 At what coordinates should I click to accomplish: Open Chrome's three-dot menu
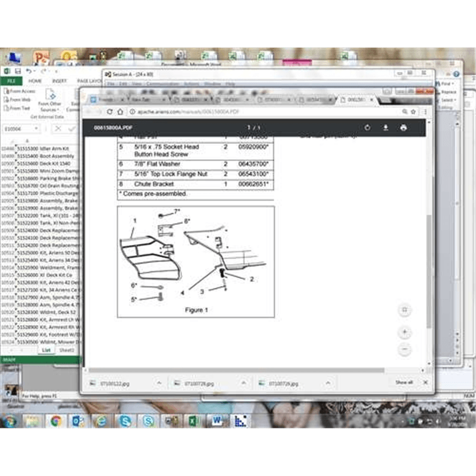pyautogui.click(x=425, y=112)
